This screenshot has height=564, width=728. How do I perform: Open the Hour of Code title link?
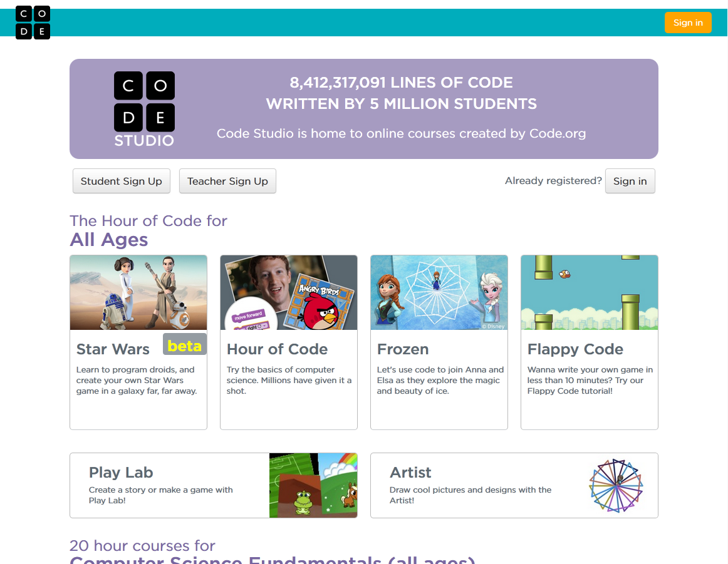pos(277,349)
